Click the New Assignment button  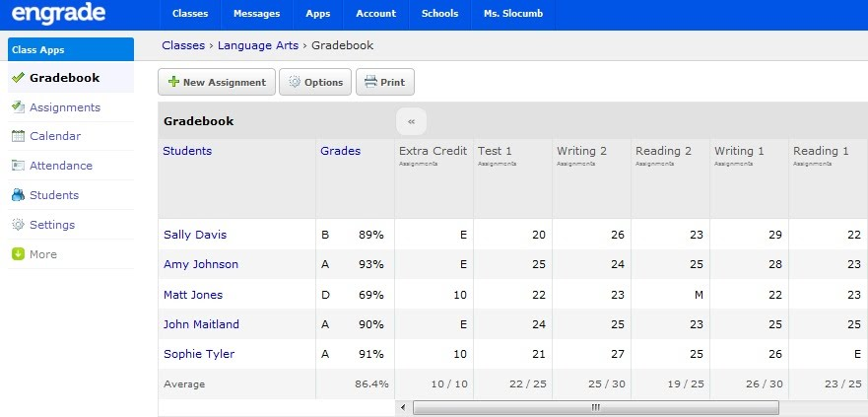click(x=216, y=83)
